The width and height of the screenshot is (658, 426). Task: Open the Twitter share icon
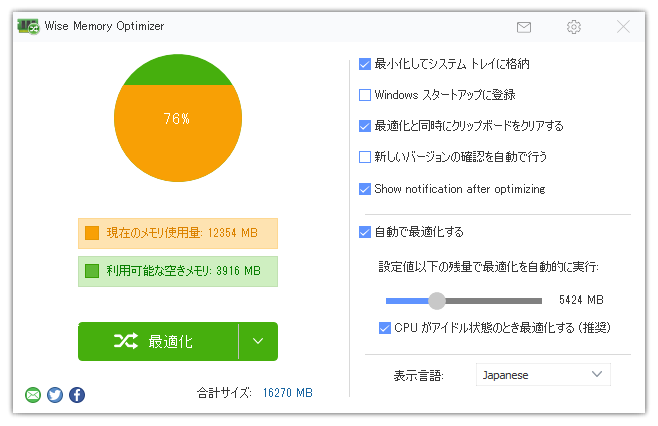point(55,395)
